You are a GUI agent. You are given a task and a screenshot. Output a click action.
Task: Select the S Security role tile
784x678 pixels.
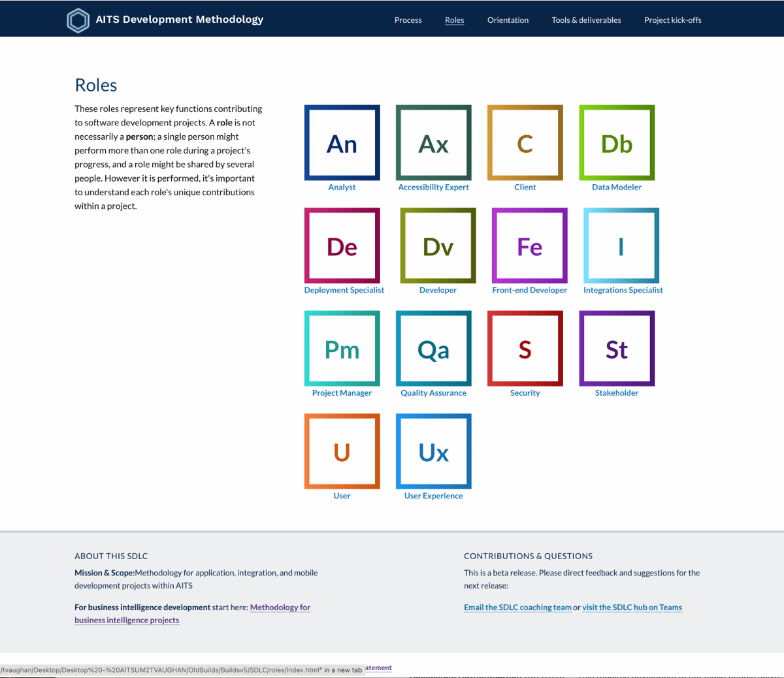[x=525, y=348]
